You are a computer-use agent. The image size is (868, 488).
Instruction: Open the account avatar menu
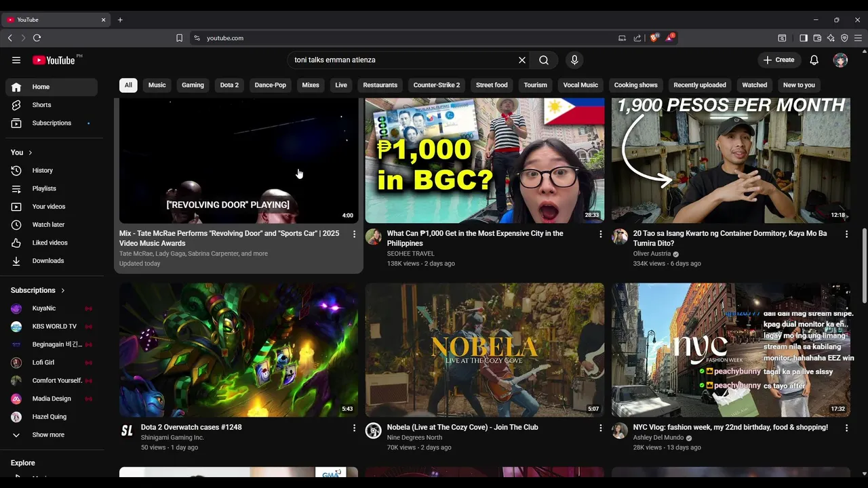click(840, 60)
